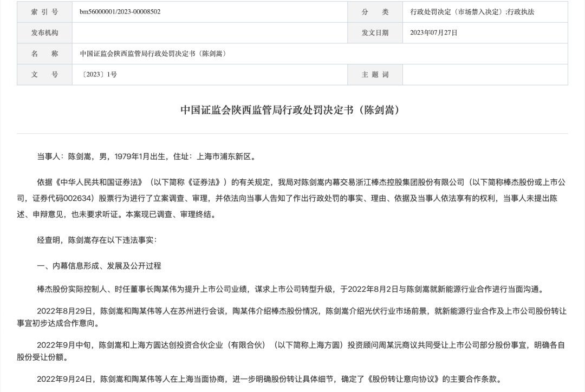Click the 主题词 label cell
Image resolution: width=585 pixels, height=392 pixels.
point(376,75)
